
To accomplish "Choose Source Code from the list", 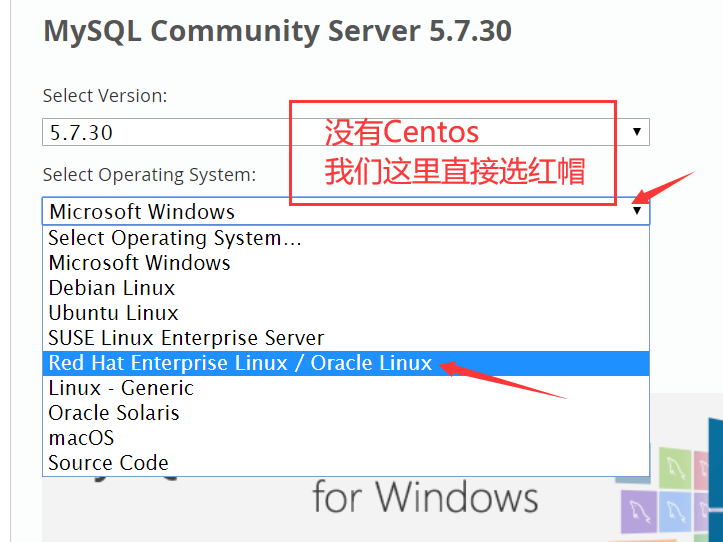I will coord(108,463).
